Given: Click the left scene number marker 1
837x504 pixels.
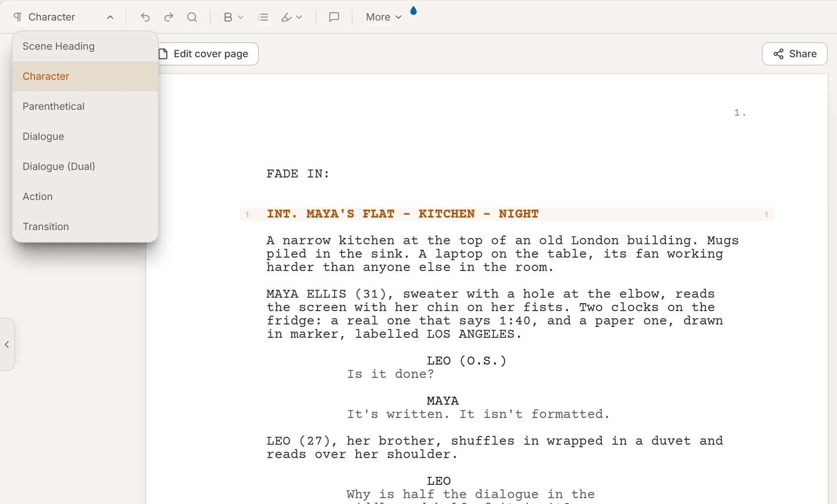Looking at the screenshot, I should [x=247, y=215].
